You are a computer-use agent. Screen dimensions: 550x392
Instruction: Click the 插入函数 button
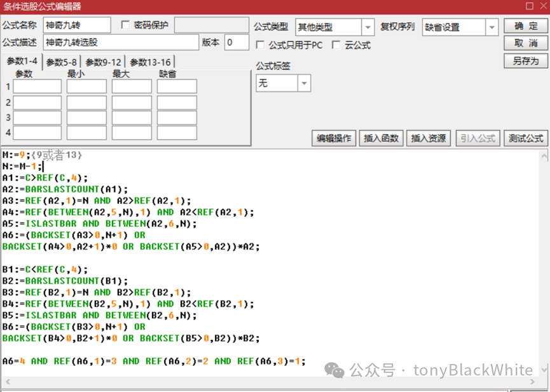[x=382, y=138]
